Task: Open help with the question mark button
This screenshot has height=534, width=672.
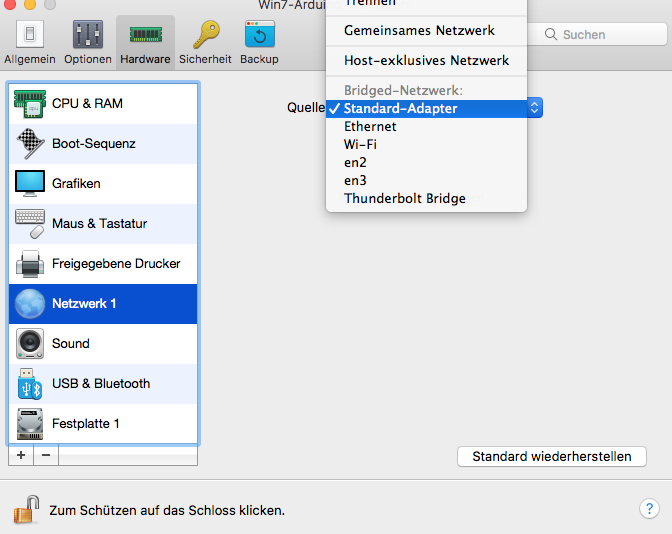Action: (x=649, y=509)
